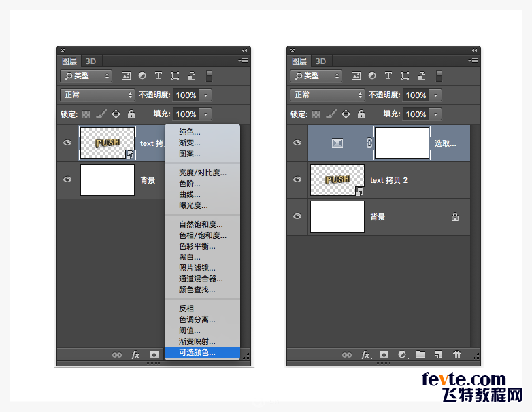The image size is (532, 412).
Task: Lock position move icon in left panel
Action: pos(116,114)
